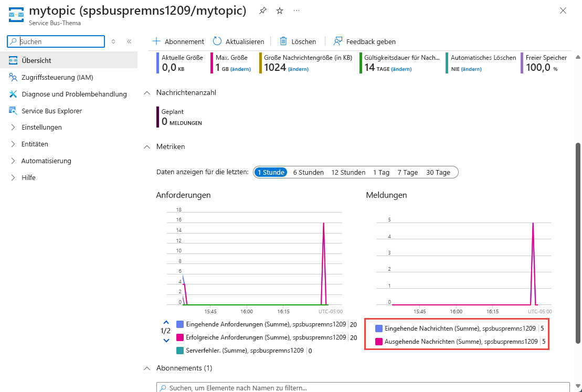Collapse the Abonnements (1) section
The image size is (582, 392).
(x=147, y=368)
